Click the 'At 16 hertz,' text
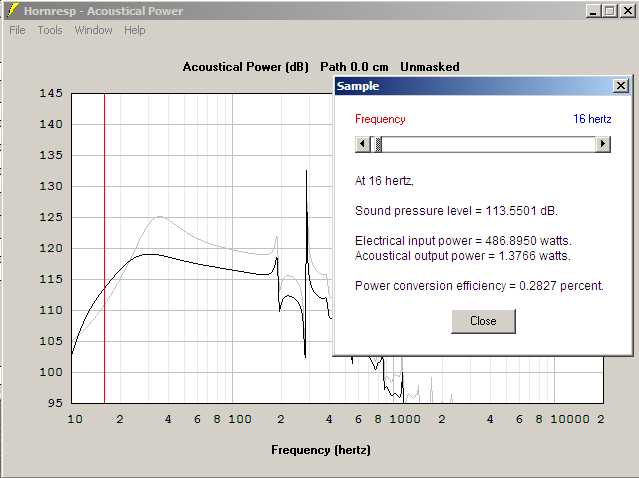The image size is (639, 478). point(384,181)
